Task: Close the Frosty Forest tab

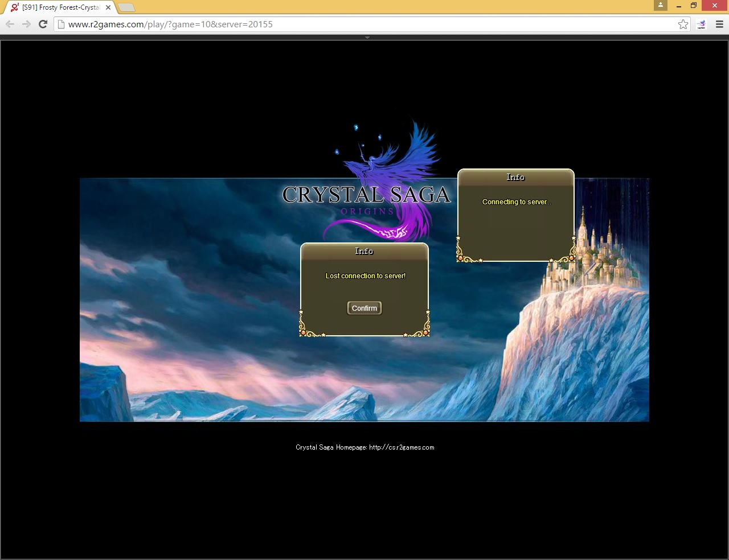Action: coord(108,7)
